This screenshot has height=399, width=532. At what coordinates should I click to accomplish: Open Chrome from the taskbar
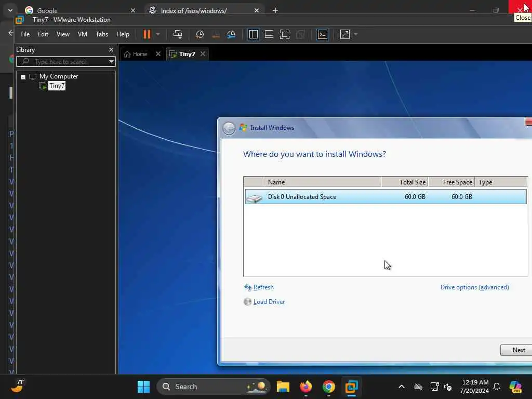coord(328,387)
